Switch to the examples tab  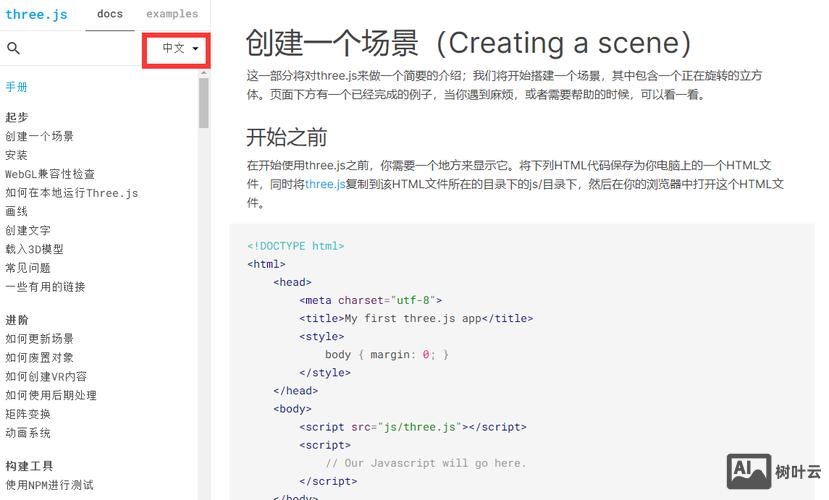coord(172,14)
